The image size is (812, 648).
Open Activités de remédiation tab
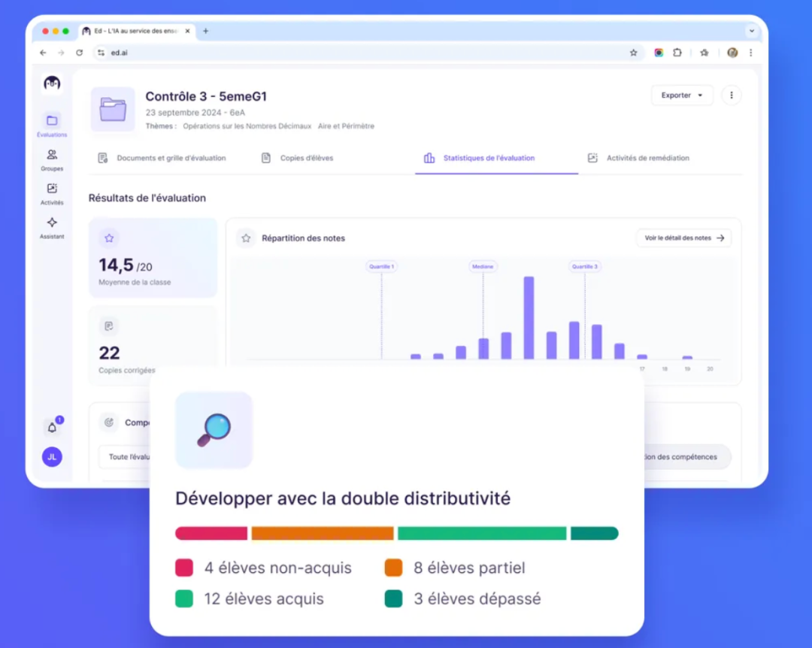click(638, 158)
